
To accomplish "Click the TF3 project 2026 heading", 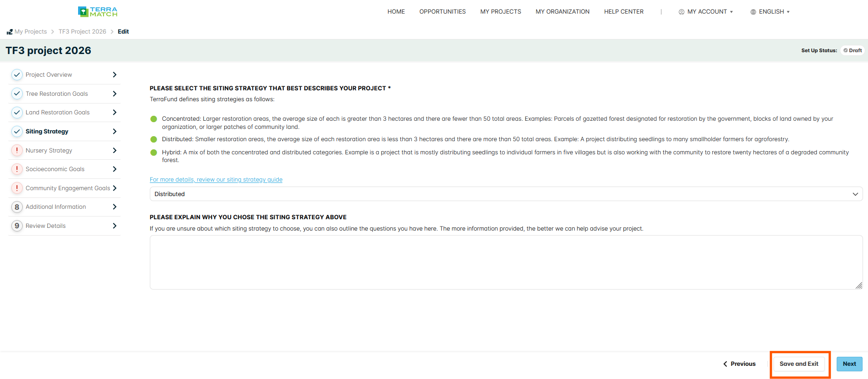I will [x=48, y=50].
